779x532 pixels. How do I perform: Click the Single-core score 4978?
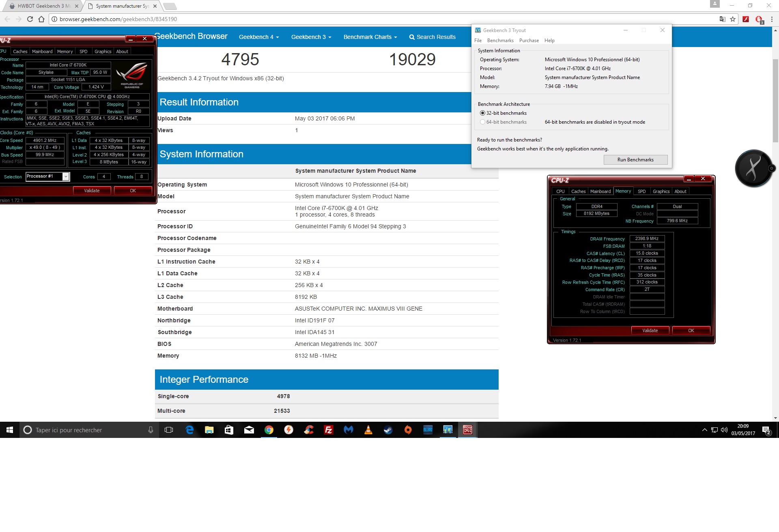tap(283, 396)
